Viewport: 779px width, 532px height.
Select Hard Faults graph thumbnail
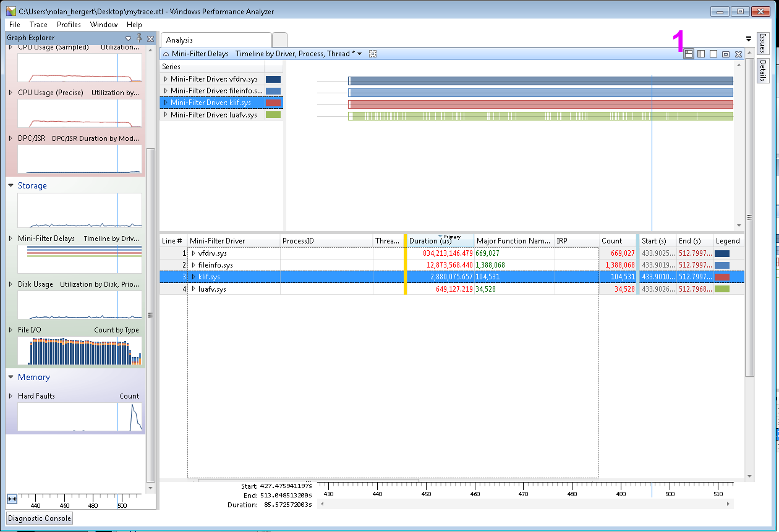coord(80,416)
